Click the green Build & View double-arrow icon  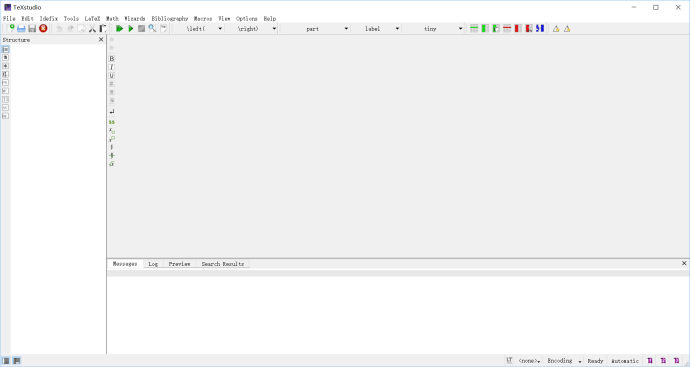pyautogui.click(x=119, y=29)
